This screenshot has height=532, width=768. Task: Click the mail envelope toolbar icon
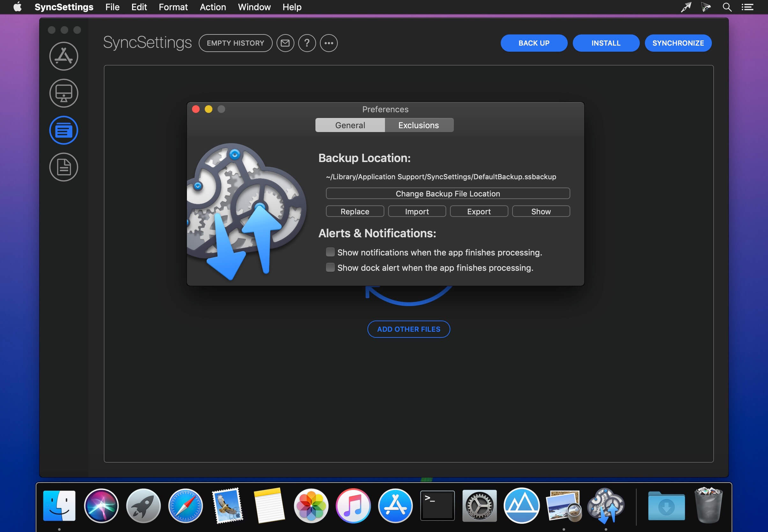pos(285,43)
